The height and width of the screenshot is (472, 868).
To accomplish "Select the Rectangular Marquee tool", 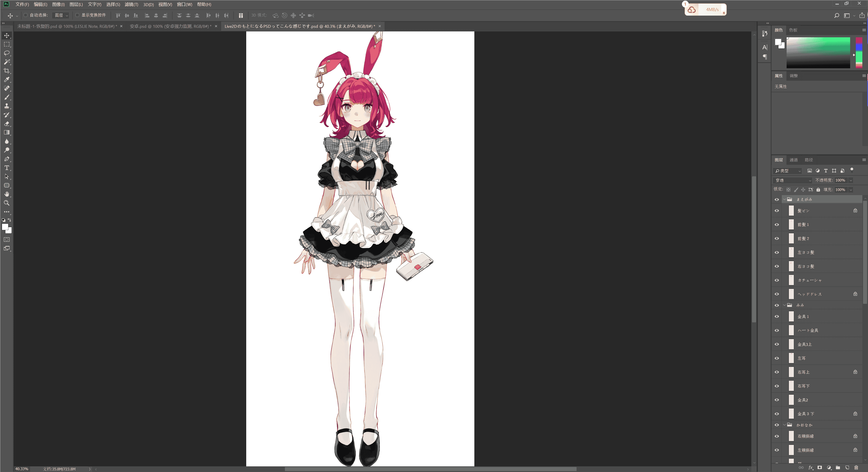I will point(7,44).
